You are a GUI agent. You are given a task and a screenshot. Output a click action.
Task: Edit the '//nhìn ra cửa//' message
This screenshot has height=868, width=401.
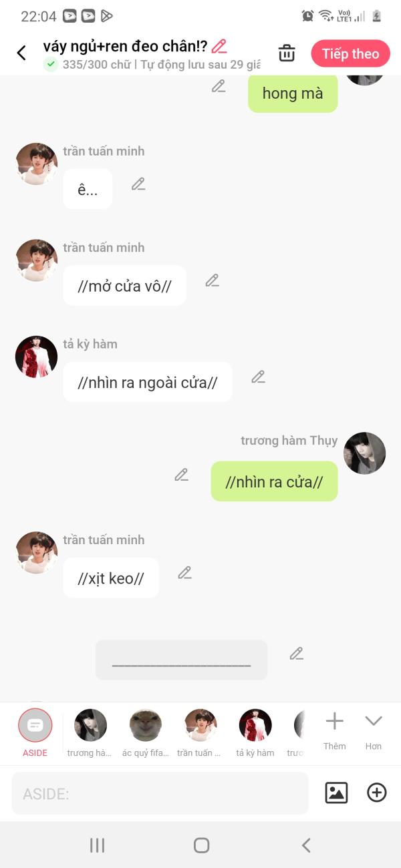click(181, 475)
